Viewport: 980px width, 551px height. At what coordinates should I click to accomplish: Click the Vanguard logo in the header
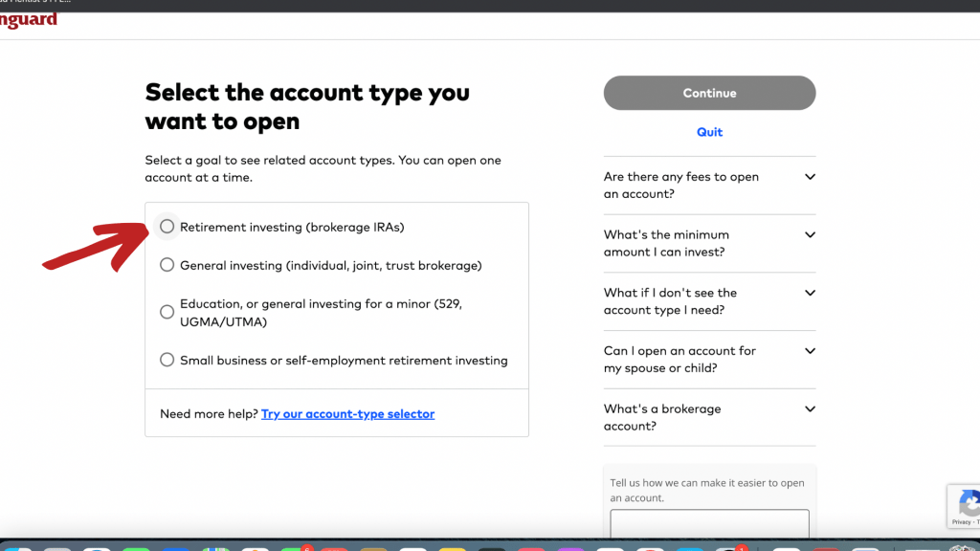click(x=29, y=21)
